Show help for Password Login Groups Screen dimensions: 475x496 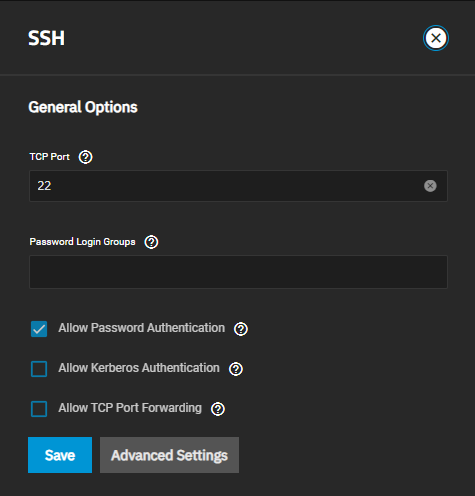click(x=151, y=242)
